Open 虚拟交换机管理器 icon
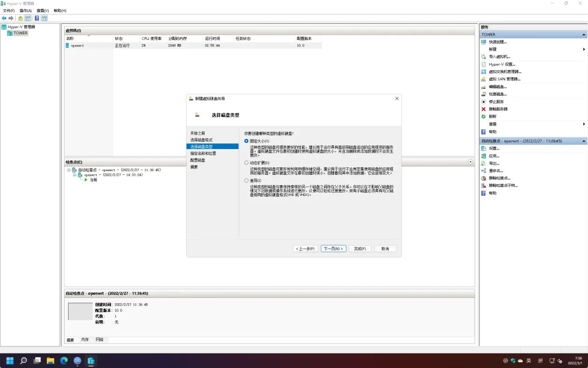This screenshot has height=368, width=588. [484, 72]
